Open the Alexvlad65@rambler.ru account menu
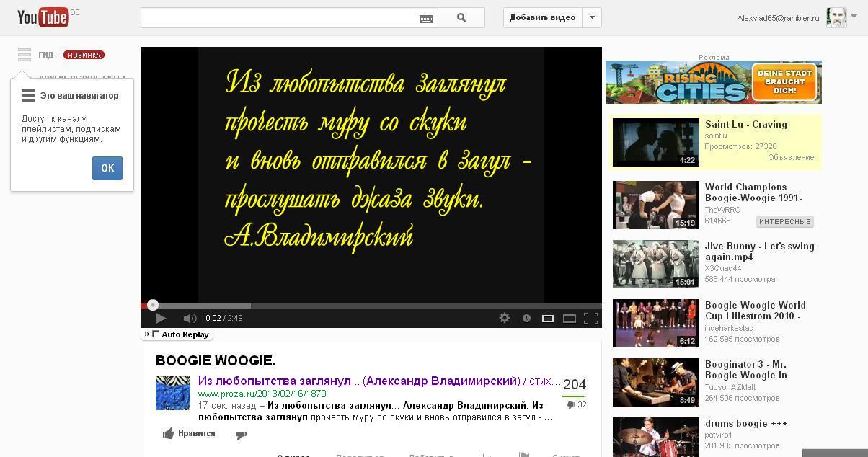The height and width of the screenshot is (457, 868). coord(778,18)
